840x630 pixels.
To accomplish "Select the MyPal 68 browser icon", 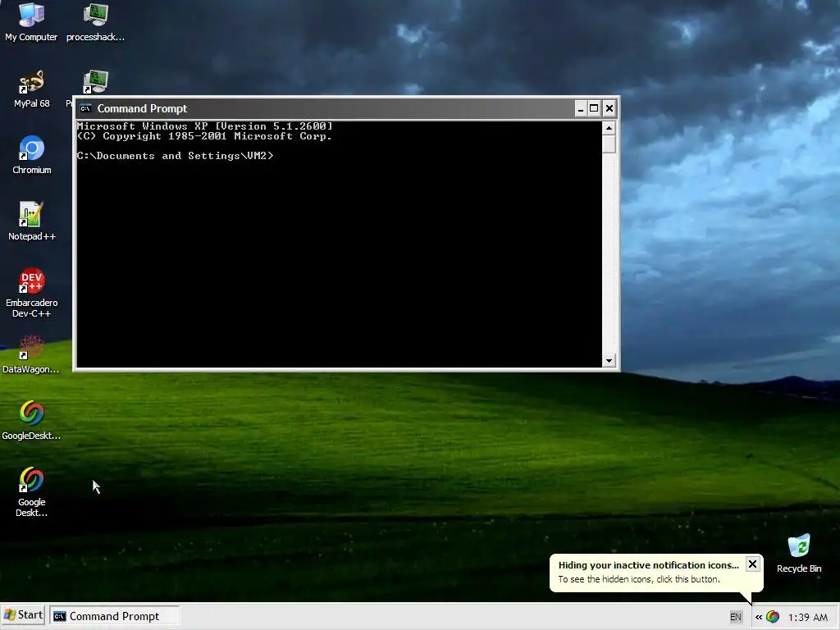I will 32,89.
